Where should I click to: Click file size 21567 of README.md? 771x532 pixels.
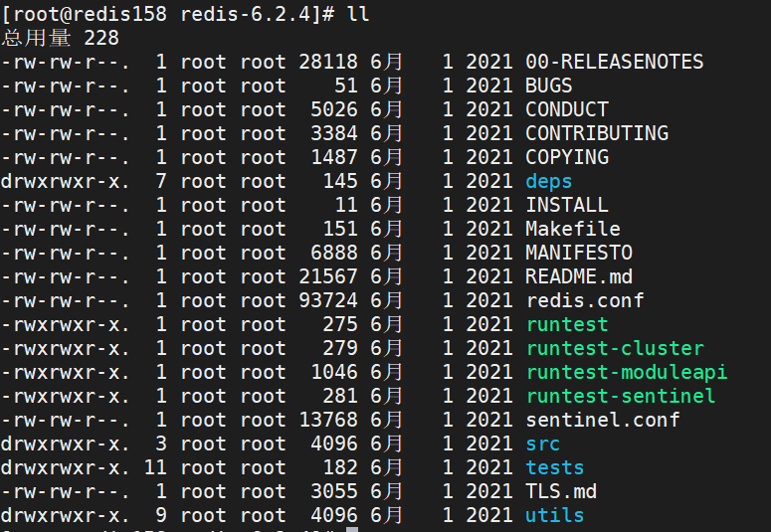click(328, 276)
